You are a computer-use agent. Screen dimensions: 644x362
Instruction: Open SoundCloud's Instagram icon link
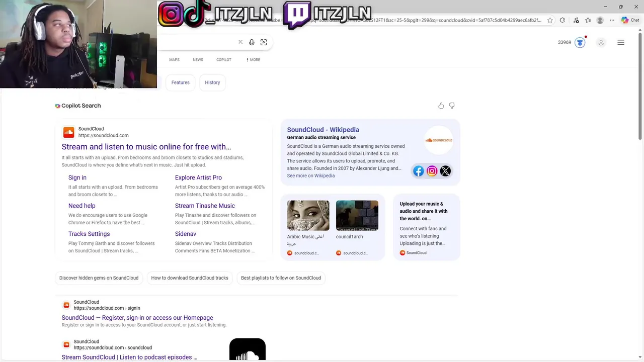(432, 171)
